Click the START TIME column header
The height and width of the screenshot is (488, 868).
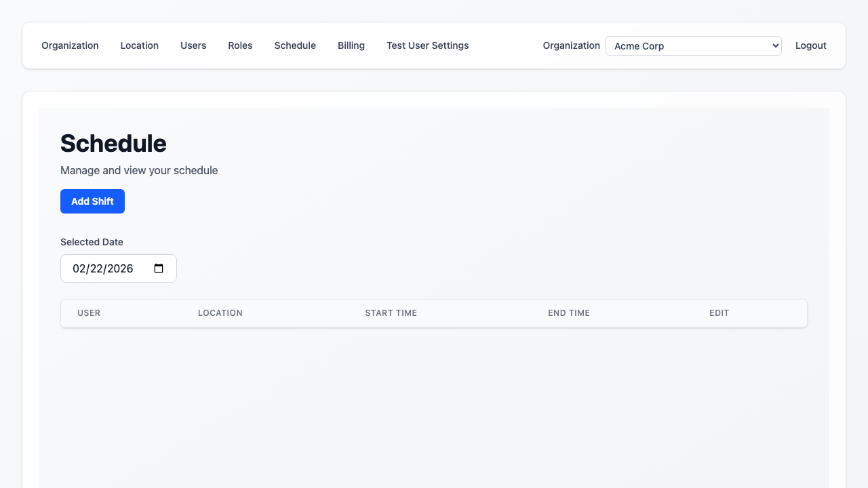391,312
